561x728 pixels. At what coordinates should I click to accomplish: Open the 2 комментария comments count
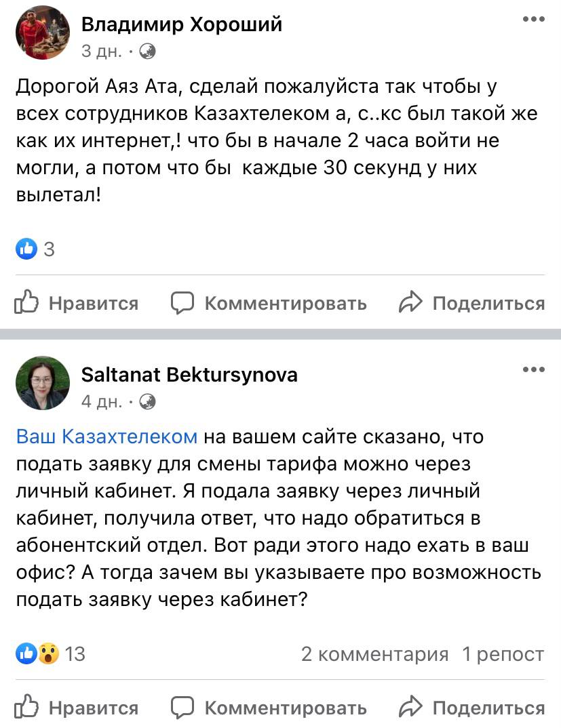click(x=374, y=653)
